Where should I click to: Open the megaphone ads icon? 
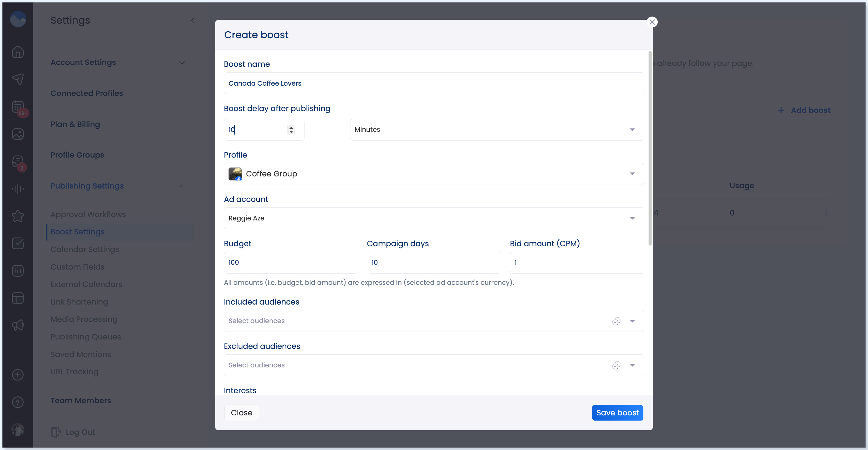click(18, 325)
